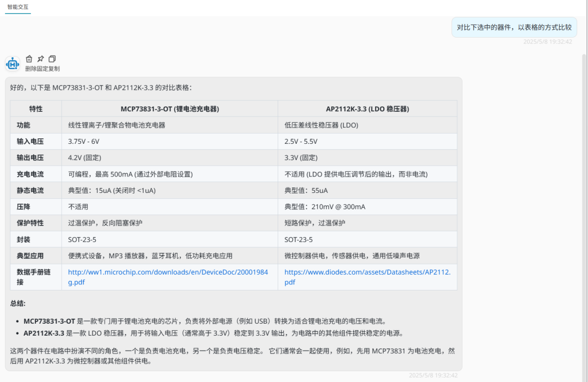Click the user message timestamp 19:32:42

(x=548, y=41)
